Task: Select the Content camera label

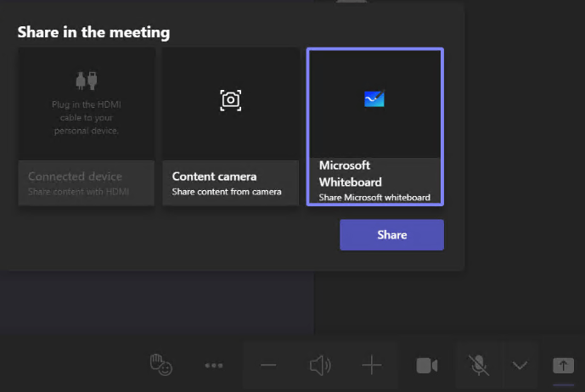Action: click(x=214, y=176)
